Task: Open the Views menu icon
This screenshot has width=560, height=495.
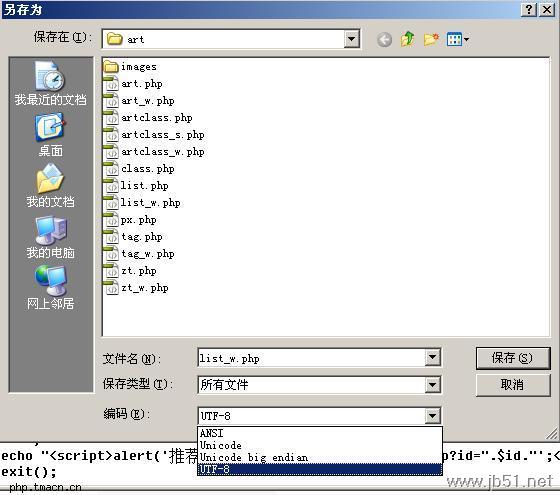Action: 458,39
